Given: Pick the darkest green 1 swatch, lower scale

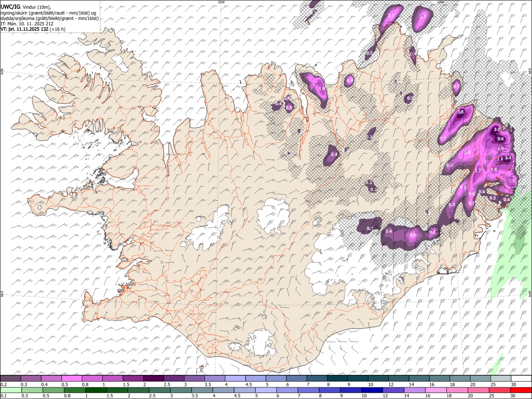Looking at the screenshot, I should [x=95, y=390].
